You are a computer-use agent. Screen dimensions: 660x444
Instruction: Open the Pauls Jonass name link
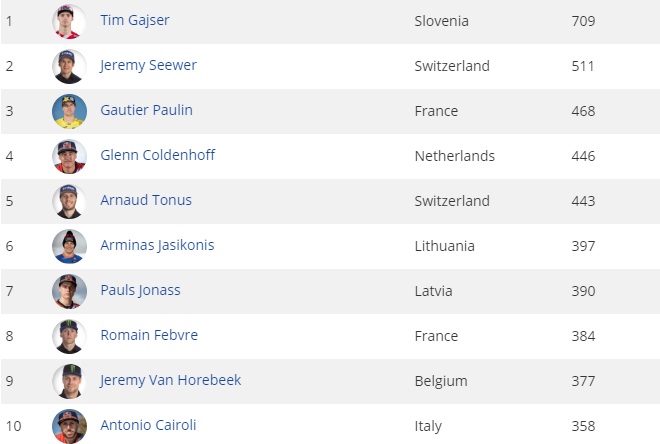140,290
